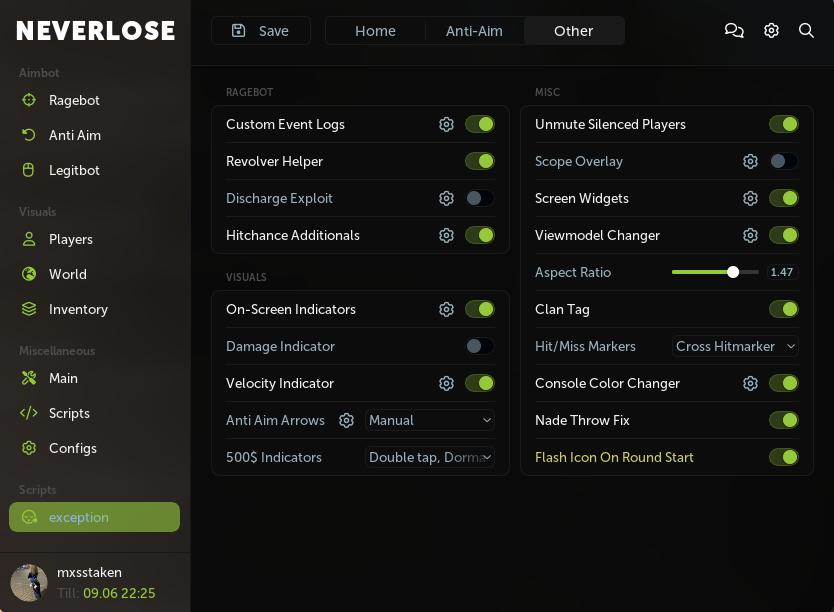The width and height of the screenshot is (834, 612).
Task: Disable the Revolver Helper toggle
Action: tap(480, 162)
